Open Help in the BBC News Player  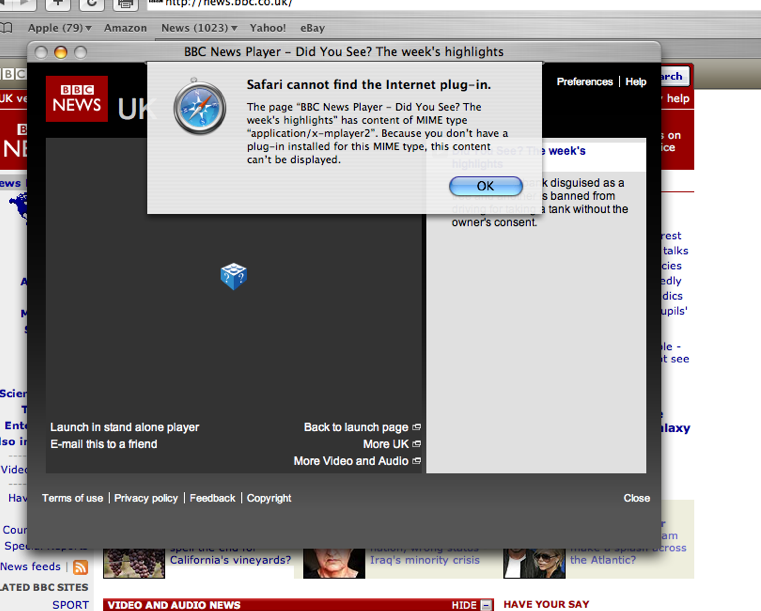click(x=636, y=82)
